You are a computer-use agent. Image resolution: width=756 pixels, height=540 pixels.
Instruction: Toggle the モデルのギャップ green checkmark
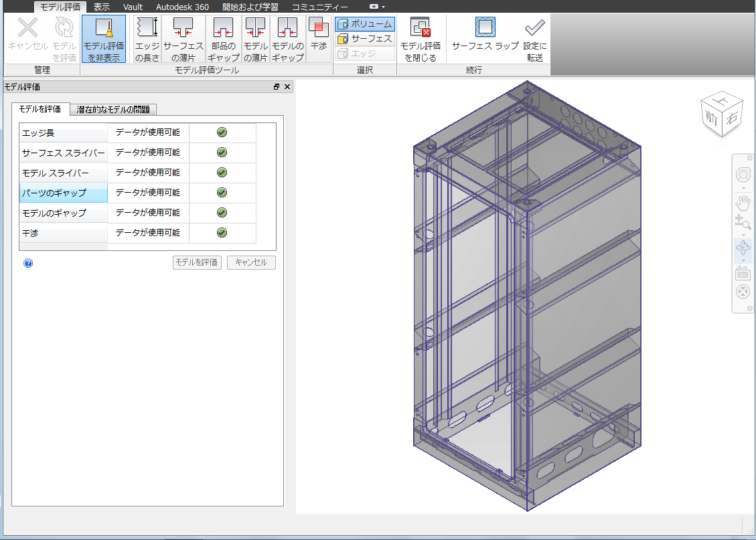click(222, 212)
